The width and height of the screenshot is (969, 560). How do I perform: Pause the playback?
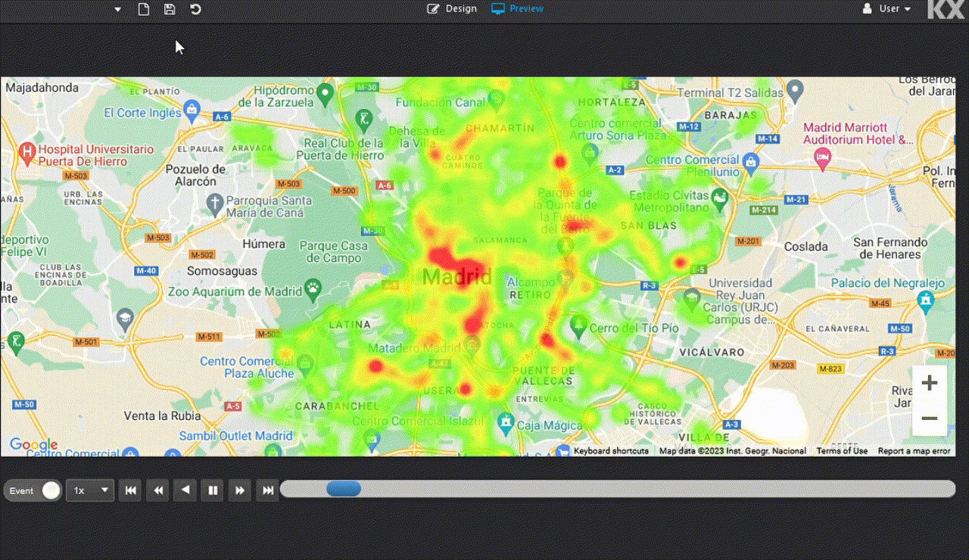pyautogui.click(x=213, y=490)
